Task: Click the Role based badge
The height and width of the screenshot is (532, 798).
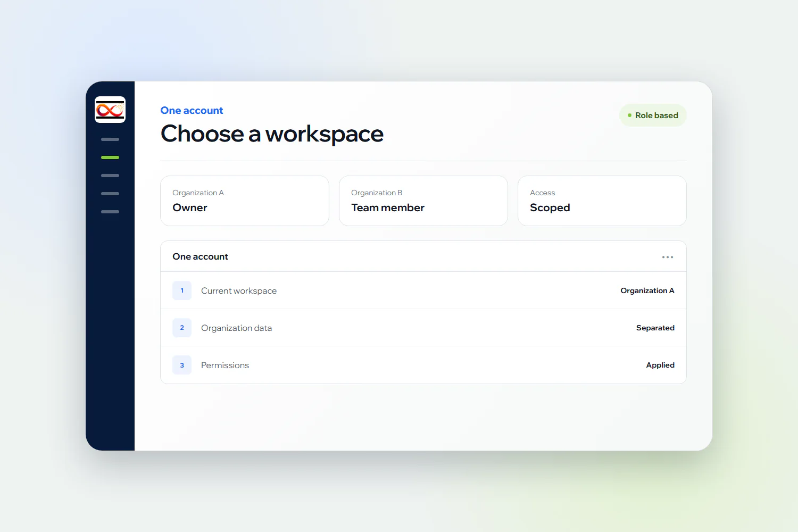Action: [653, 115]
